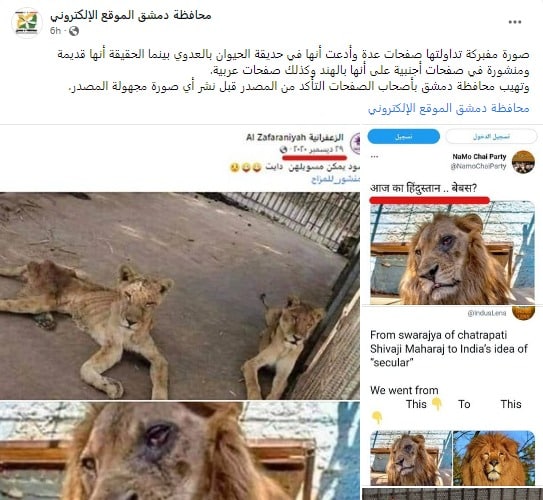The height and width of the screenshot is (500, 543).
Task: Open the healthy orange lion thumbnail
Action: click(494, 458)
